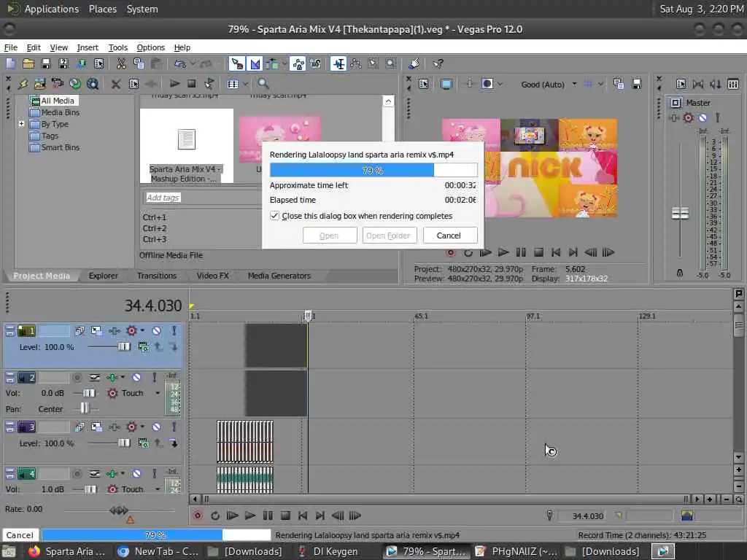
Task: Click the Search magnifier icon in the Project Media toolbar
Action: [x=263, y=84]
